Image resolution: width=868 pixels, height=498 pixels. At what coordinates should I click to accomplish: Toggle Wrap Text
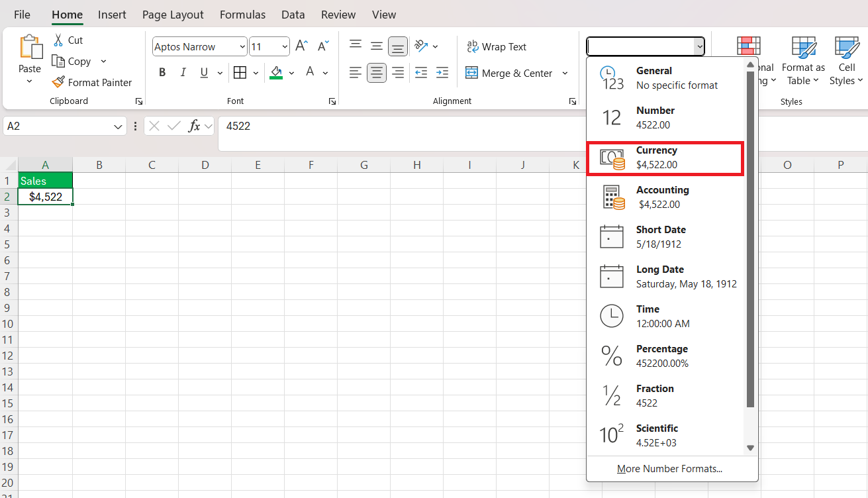click(x=497, y=46)
